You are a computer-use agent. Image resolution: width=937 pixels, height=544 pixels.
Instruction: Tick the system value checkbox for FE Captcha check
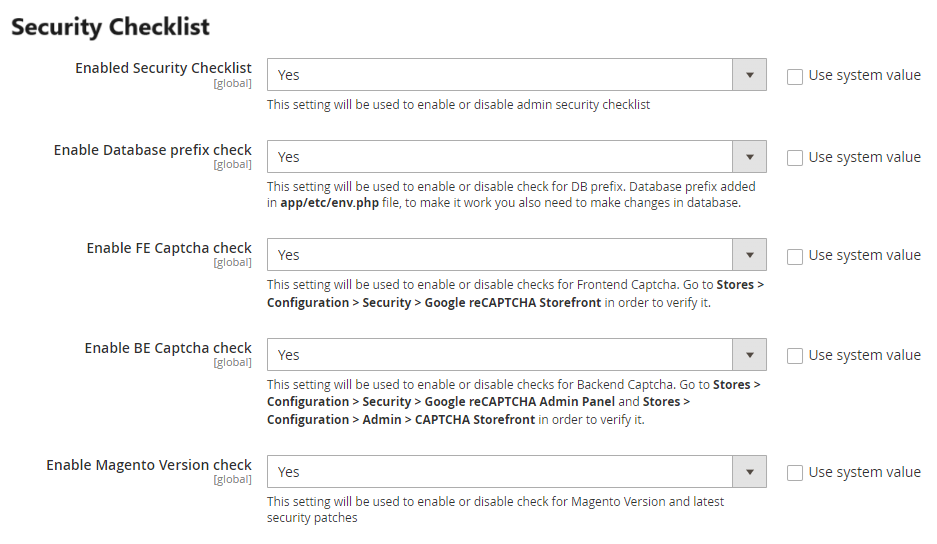point(795,256)
